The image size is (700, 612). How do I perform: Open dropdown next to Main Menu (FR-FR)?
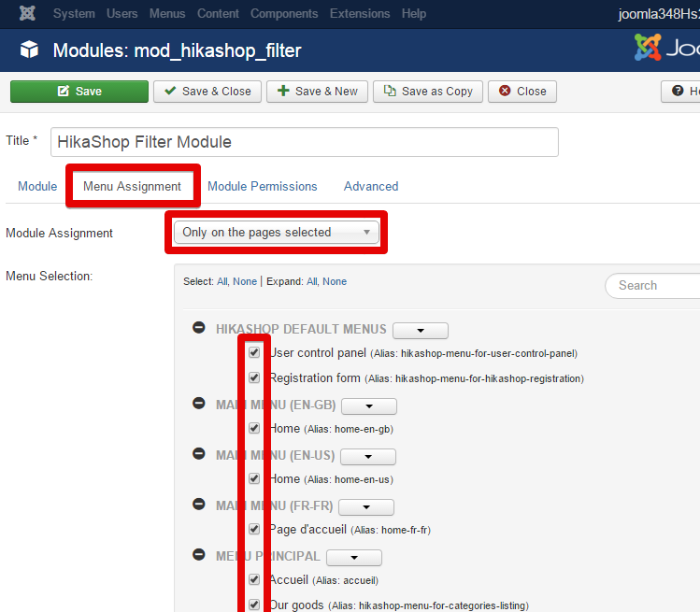point(366,507)
